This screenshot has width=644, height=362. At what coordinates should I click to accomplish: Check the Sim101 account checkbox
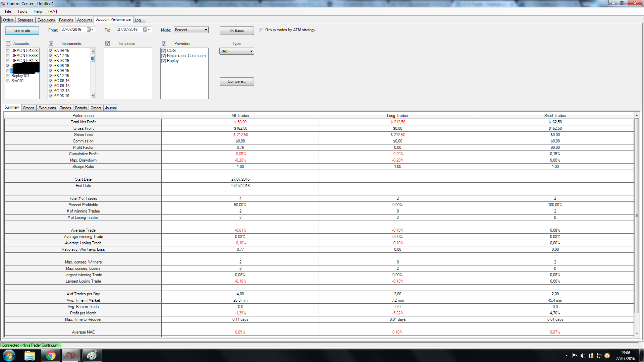tap(8, 81)
